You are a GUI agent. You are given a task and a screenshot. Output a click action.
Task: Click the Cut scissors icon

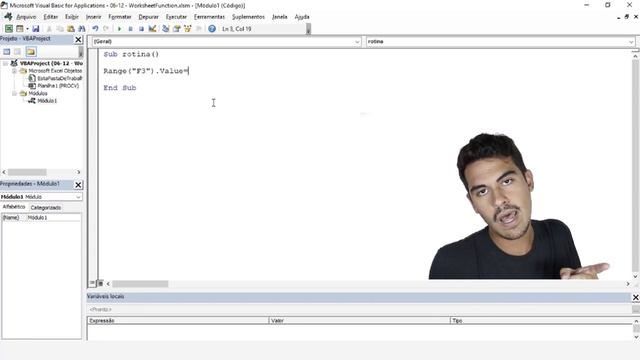pyautogui.click(x=49, y=29)
